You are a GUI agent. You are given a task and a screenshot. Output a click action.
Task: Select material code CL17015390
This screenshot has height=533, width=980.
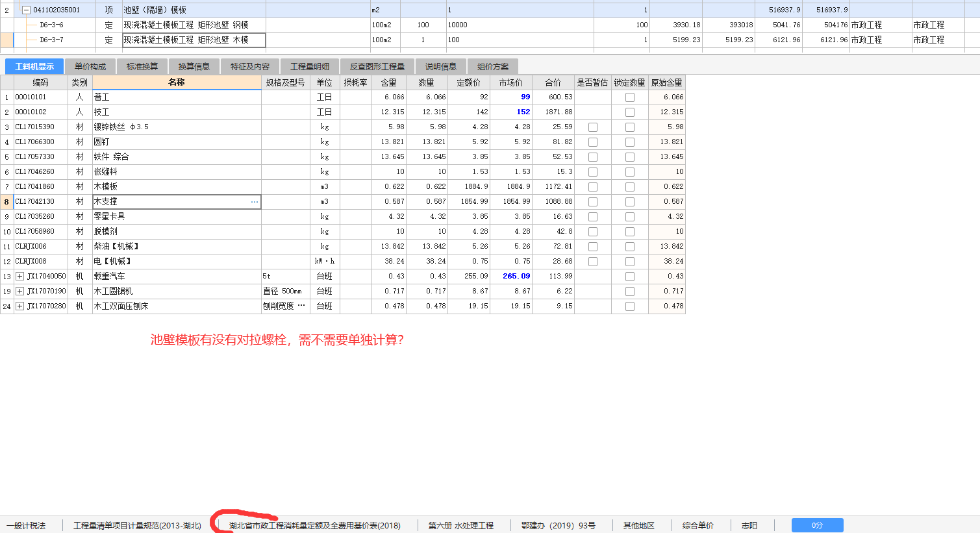[x=35, y=127]
